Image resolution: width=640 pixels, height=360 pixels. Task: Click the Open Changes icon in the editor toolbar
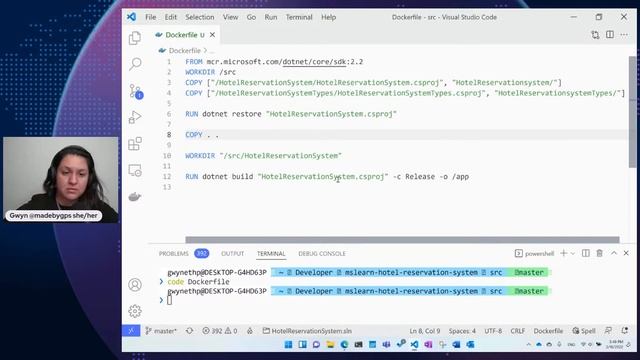[595, 35]
